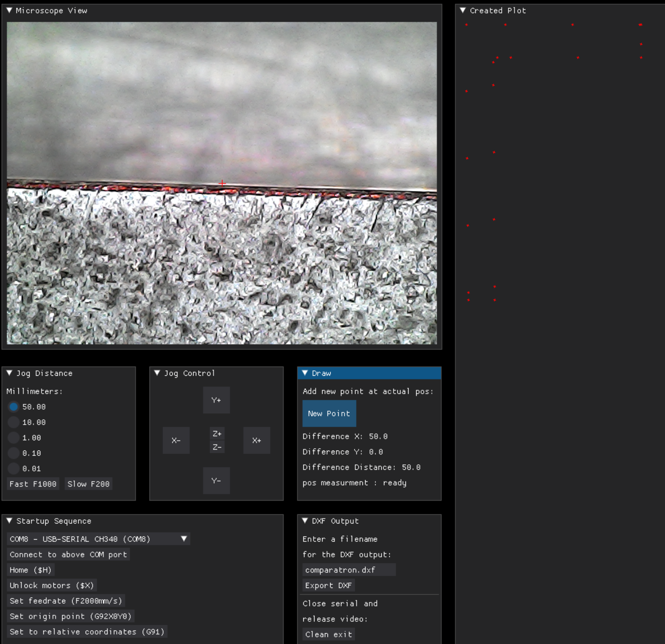Unlock motors with $X

pyautogui.click(x=52, y=585)
